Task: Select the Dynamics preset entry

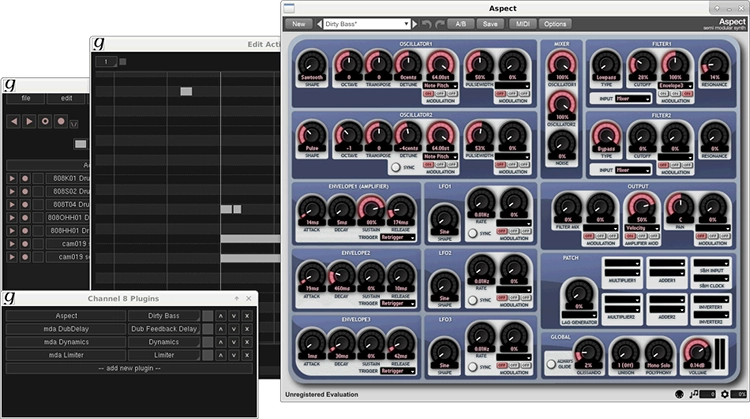Action: [164, 342]
